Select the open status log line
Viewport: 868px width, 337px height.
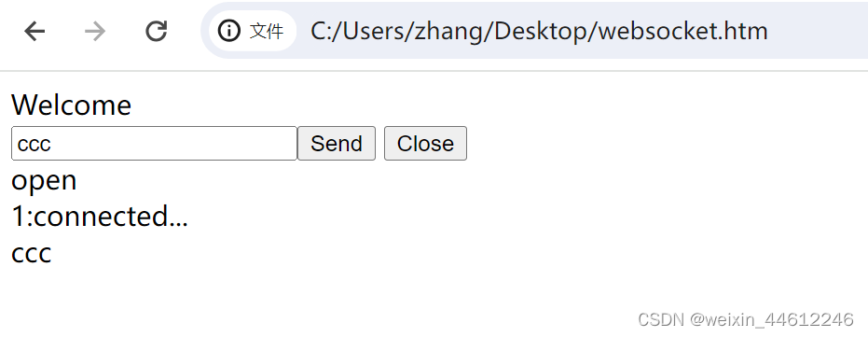click(x=44, y=181)
